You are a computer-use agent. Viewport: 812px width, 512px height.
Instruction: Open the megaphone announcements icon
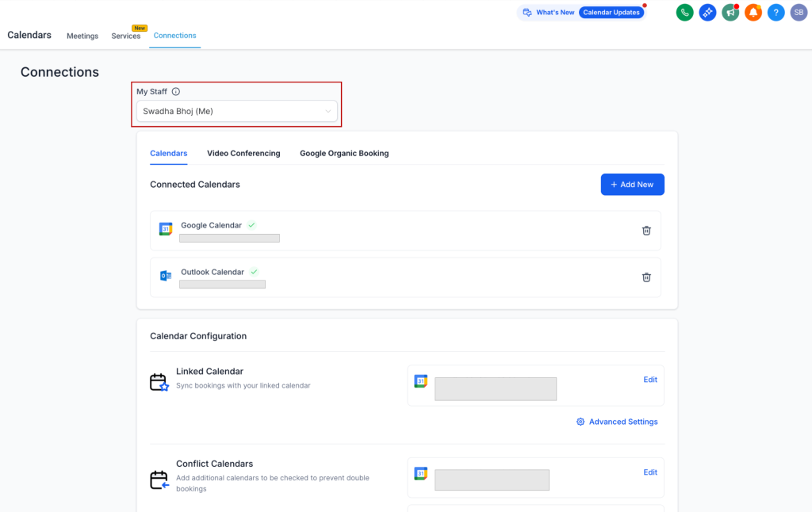point(730,13)
